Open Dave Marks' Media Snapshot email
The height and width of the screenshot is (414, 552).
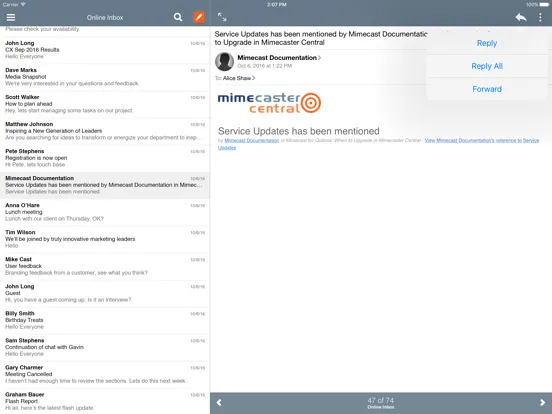pos(105,77)
